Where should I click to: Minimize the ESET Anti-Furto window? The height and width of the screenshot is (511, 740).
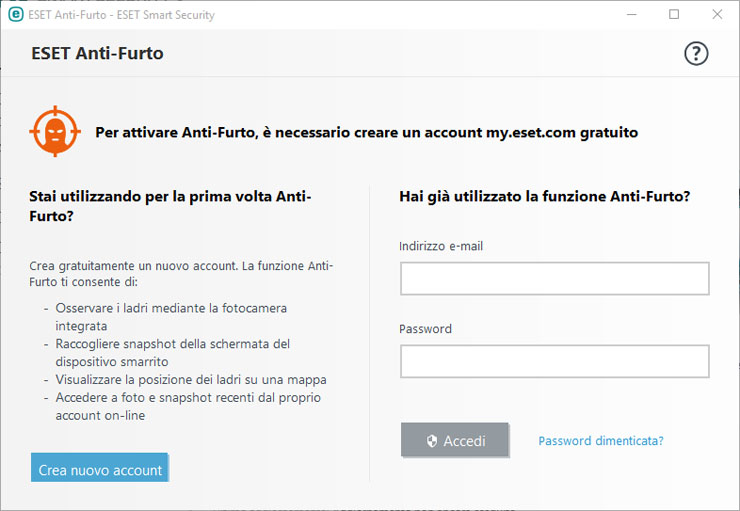(x=631, y=15)
